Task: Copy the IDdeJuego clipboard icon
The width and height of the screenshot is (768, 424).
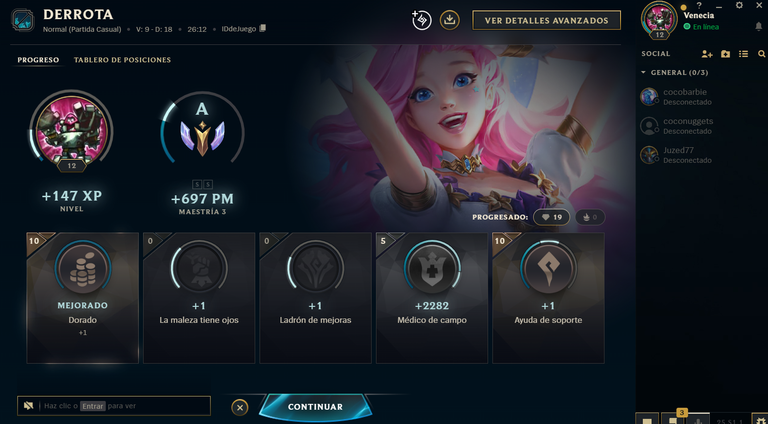Action: [263, 28]
